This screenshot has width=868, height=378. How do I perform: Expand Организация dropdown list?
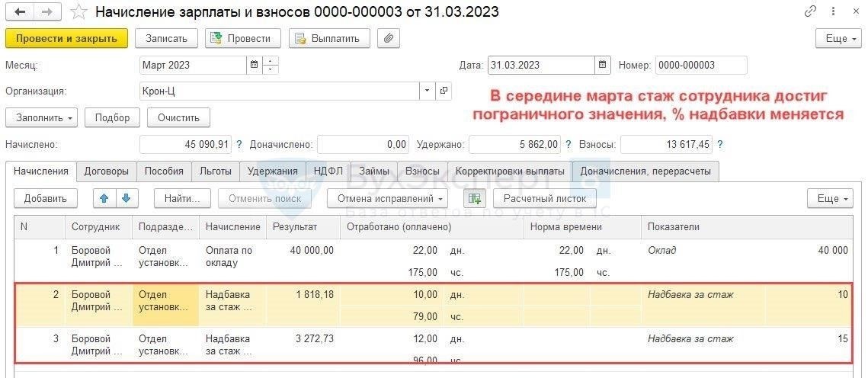click(427, 91)
